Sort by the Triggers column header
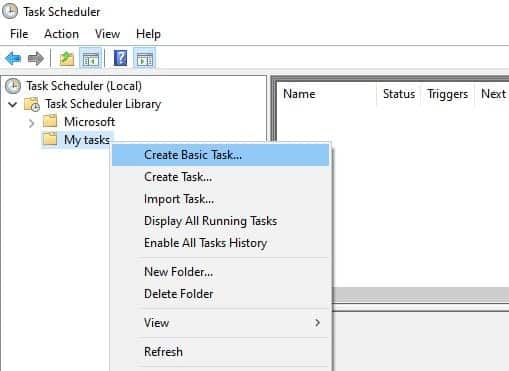The image size is (509, 371). click(x=448, y=94)
